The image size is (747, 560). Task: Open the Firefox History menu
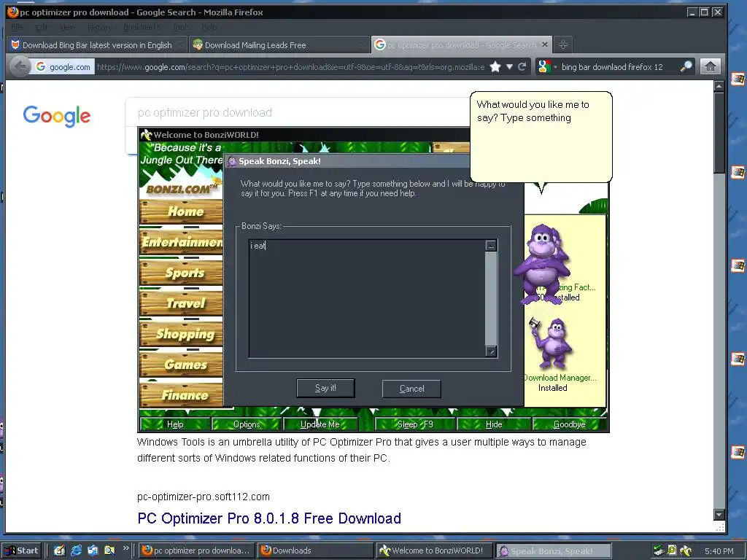coord(99,27)
